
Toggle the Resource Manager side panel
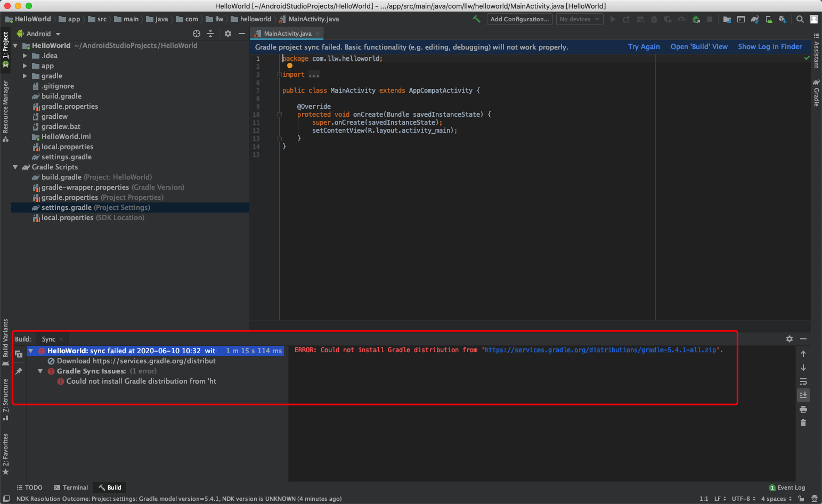click(5, 111)
